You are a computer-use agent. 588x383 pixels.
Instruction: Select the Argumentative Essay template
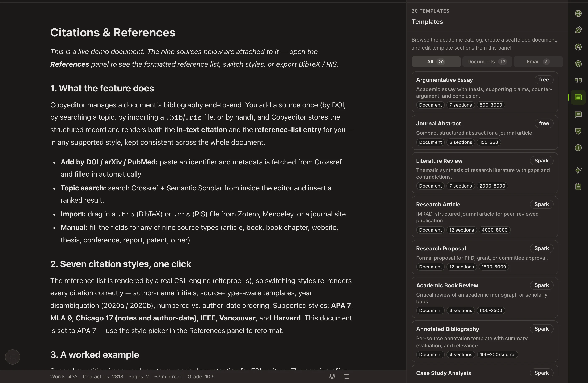484,92
